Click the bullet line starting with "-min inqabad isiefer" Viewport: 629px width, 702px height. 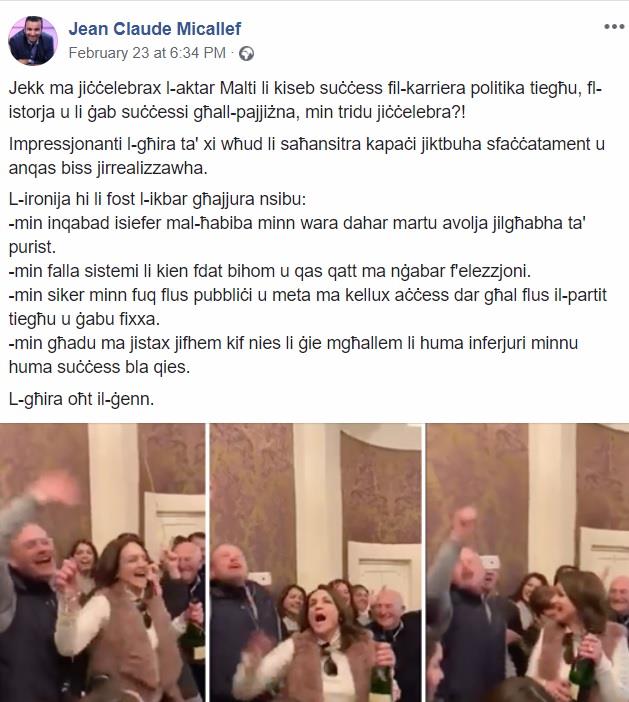click(x=297, y=235)
